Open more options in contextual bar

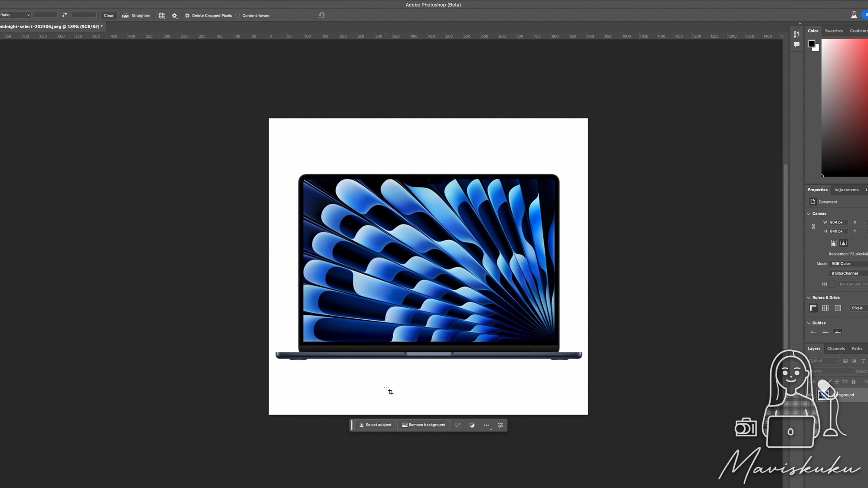pos(486,425)
